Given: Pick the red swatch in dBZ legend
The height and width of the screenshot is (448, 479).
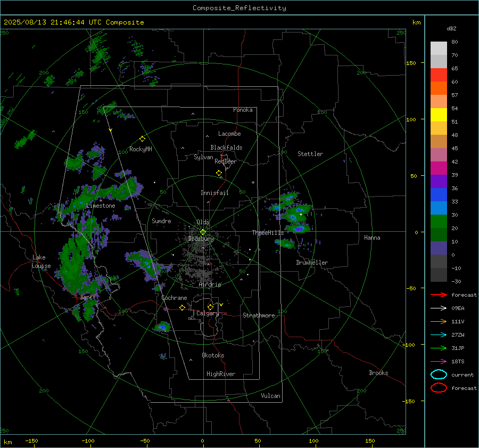Looking at the screenshot, I should tap(439, 75).
